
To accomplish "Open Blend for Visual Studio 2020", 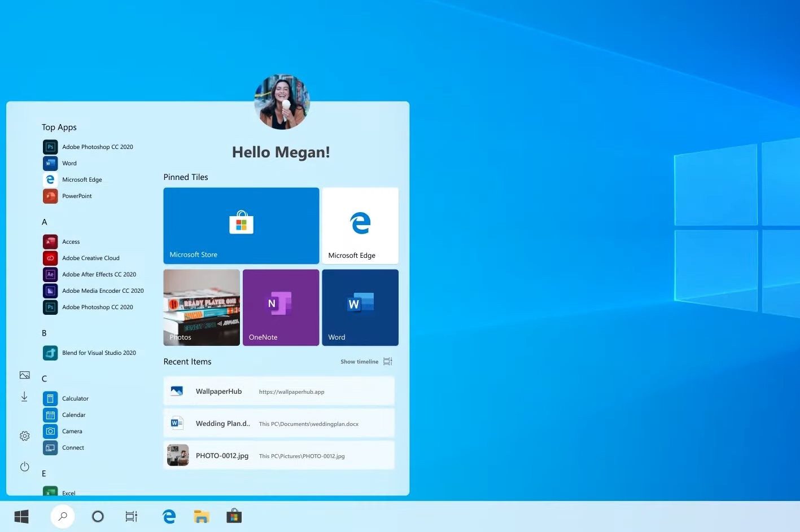I will click(99, 353).
